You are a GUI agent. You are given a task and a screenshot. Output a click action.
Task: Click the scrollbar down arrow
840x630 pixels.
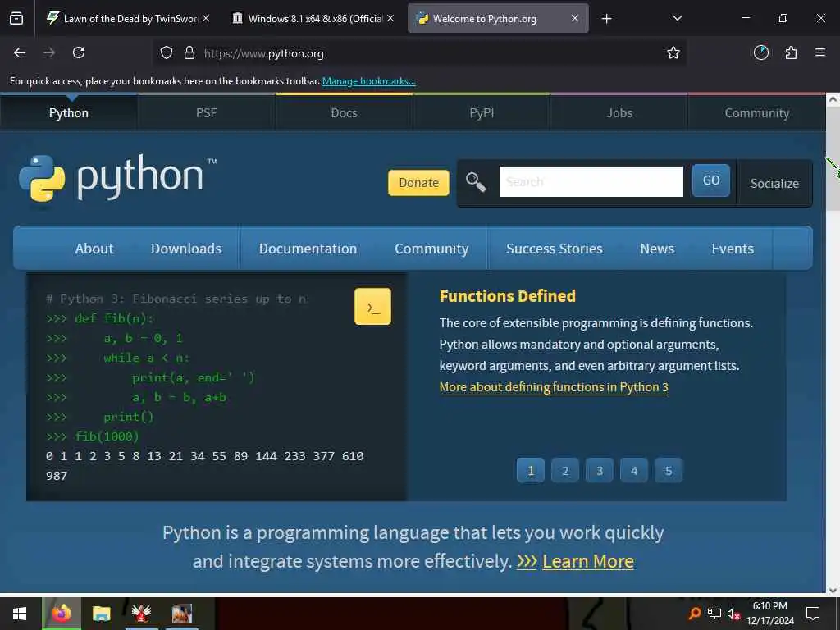point(833,590)
